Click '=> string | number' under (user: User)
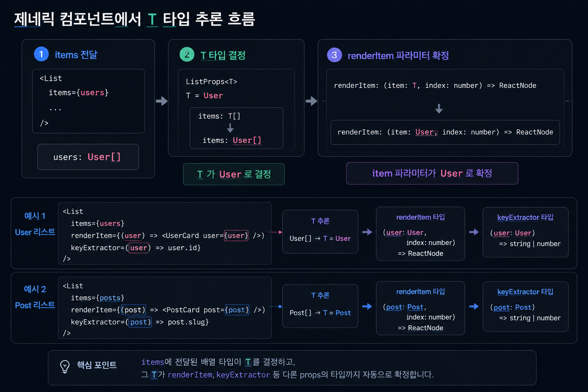The image size is (588, 392). (x=530, y=244)
